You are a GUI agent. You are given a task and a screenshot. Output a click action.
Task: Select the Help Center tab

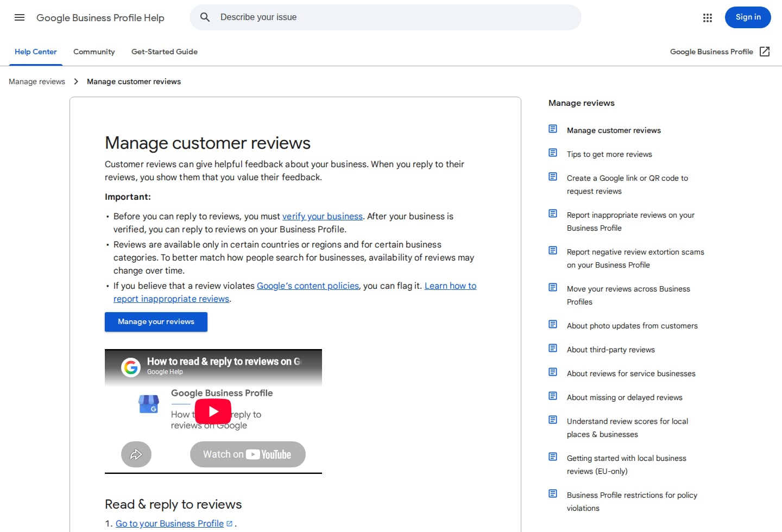[x=36, y=52]
